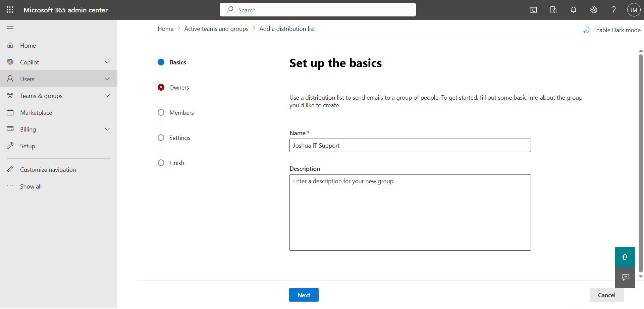Viewport: 644px width, 309px height.
Task: Click Microsoft 365 admin center title
Action: click(x=65, y=10)
